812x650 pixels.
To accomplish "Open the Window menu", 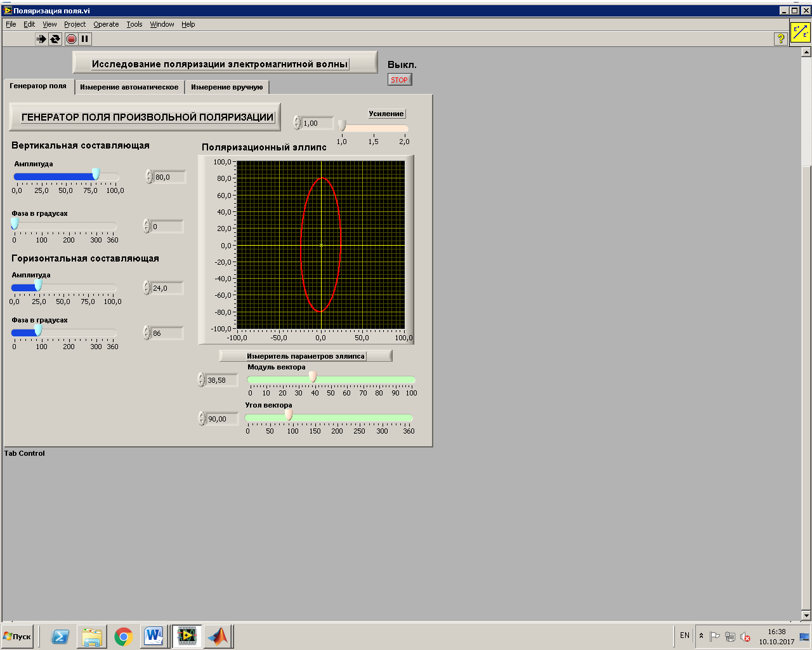I will coord(162,24).
